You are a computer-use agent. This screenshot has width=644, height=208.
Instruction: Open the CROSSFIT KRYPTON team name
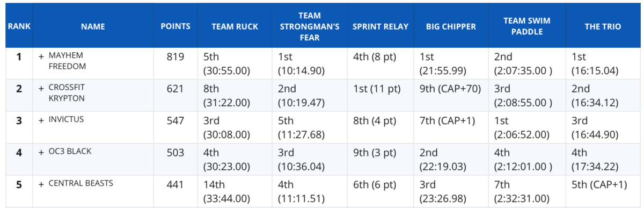tap(67, 92)
